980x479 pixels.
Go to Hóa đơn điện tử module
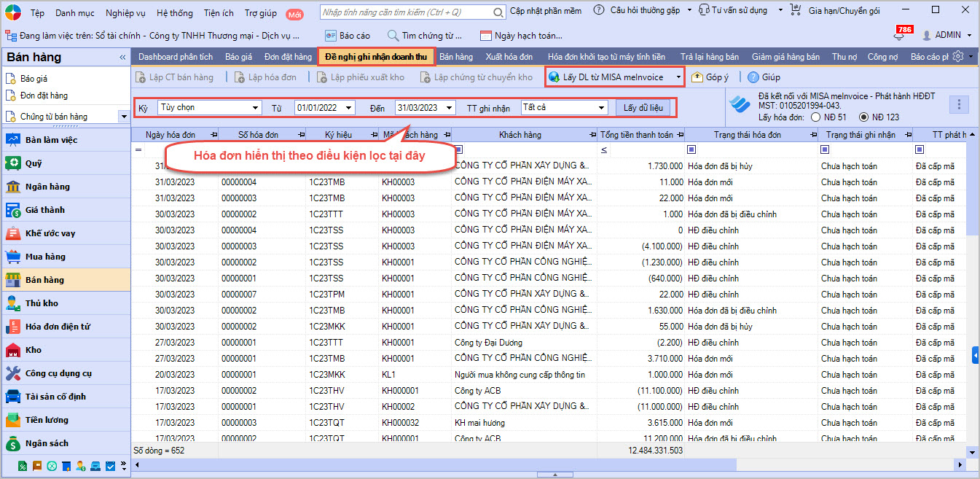point(58,327)
